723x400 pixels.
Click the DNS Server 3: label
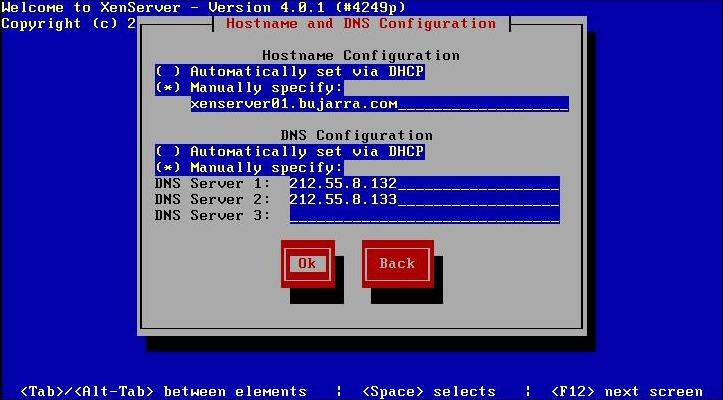click(213, 215)
